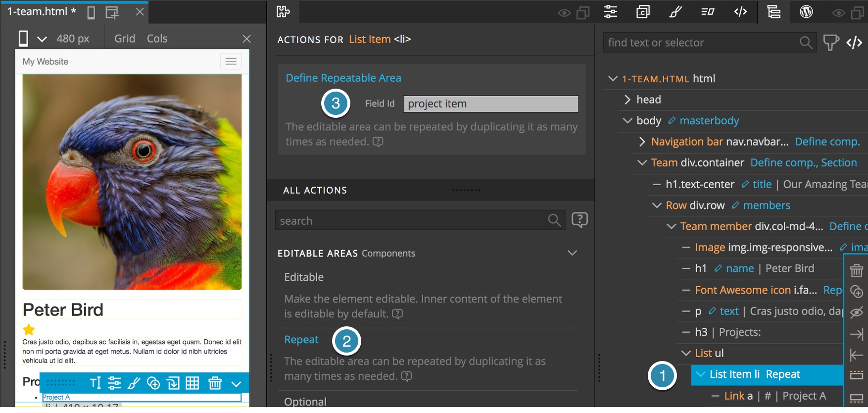Select the List Item li Repeat row
The image size is (868, 413).
[767, 374]
